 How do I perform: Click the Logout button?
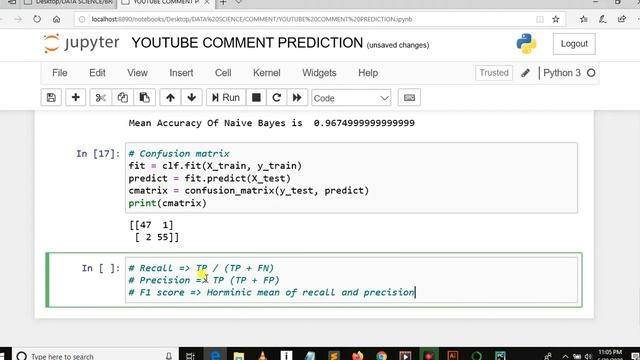pos(574,44)
